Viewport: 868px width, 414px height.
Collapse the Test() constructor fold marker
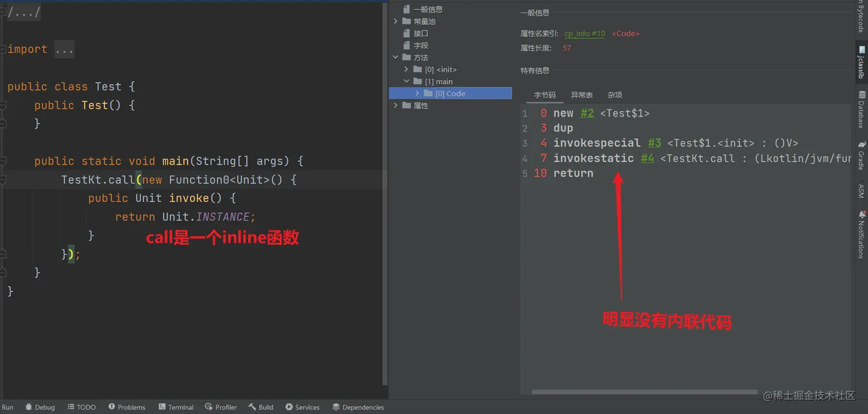(x=3, y=106)
